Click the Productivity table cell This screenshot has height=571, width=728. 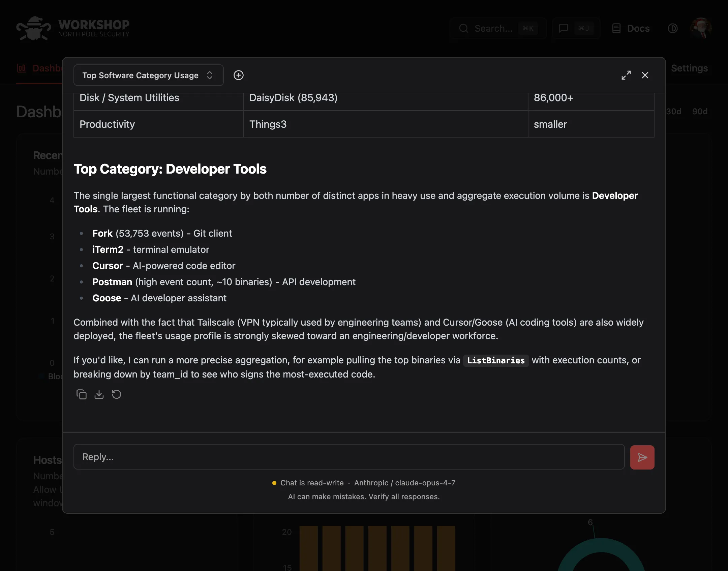158,124
